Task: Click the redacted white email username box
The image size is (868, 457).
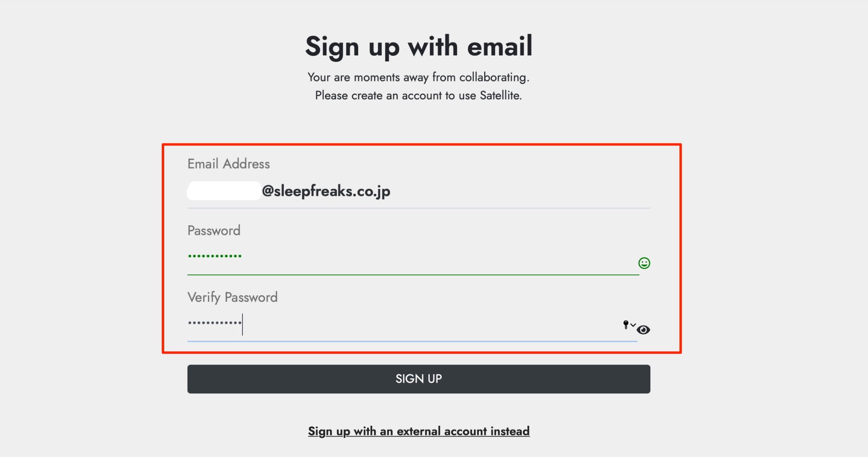Action: (224, 191)
